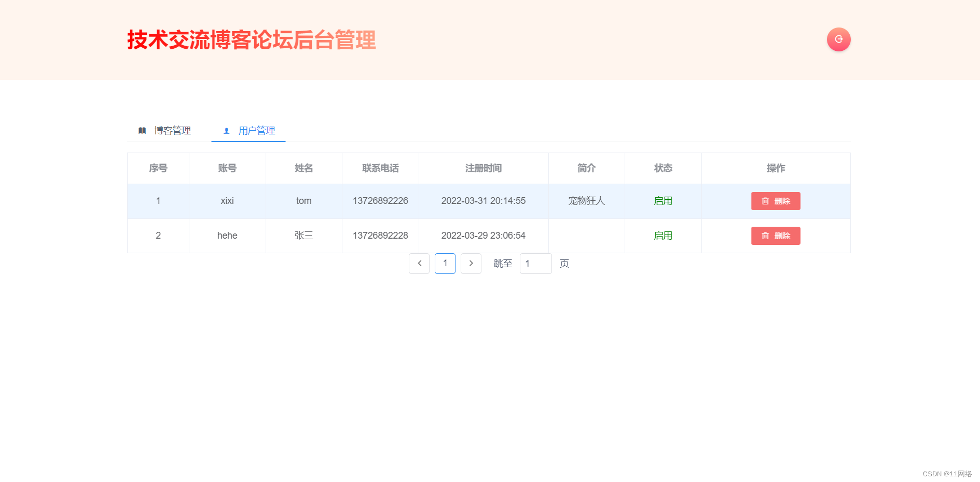This screenshot has width=980, height=482.
Task: Click name cell tom
Action: click(304, 201)
